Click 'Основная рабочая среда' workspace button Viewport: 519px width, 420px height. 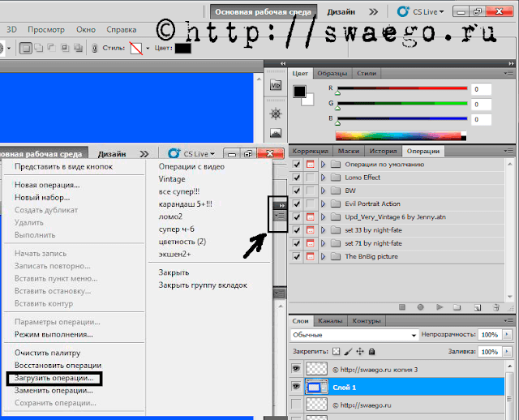click(263, 12)
